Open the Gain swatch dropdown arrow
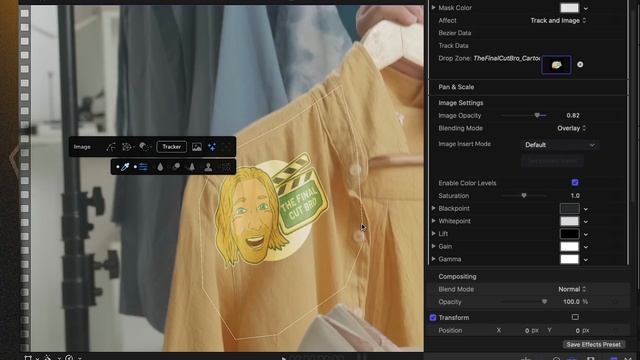 coord(586,247)
